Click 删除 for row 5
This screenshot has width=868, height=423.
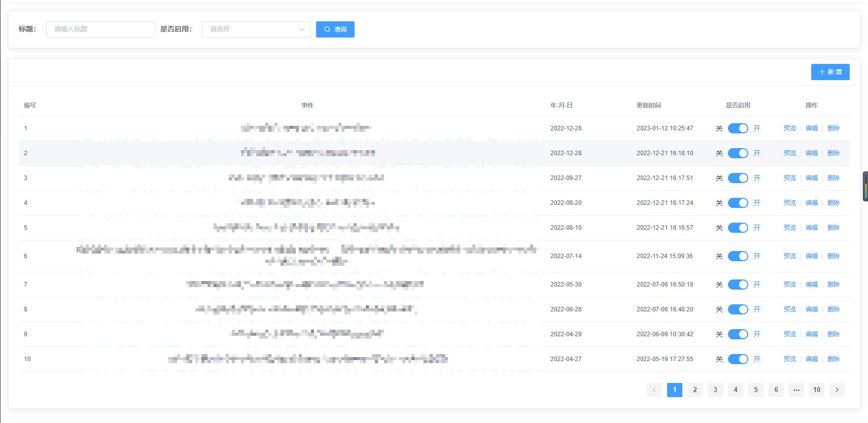pyautogui.click(x=834, y=228)
